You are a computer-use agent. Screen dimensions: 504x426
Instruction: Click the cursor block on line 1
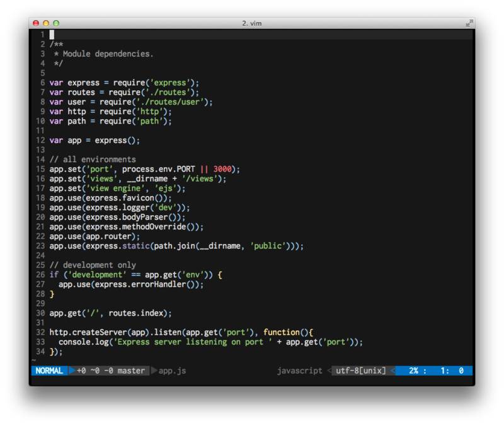click(x=52, y=35)
